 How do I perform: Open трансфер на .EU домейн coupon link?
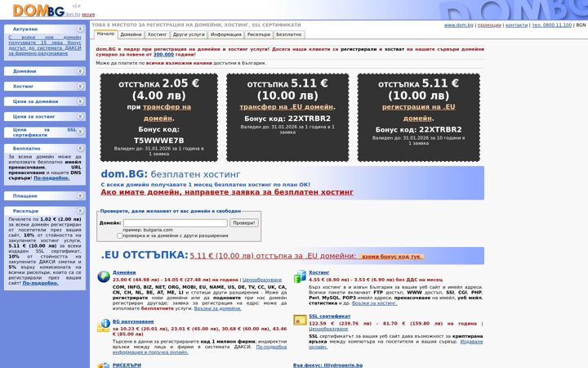pos(286,107)
